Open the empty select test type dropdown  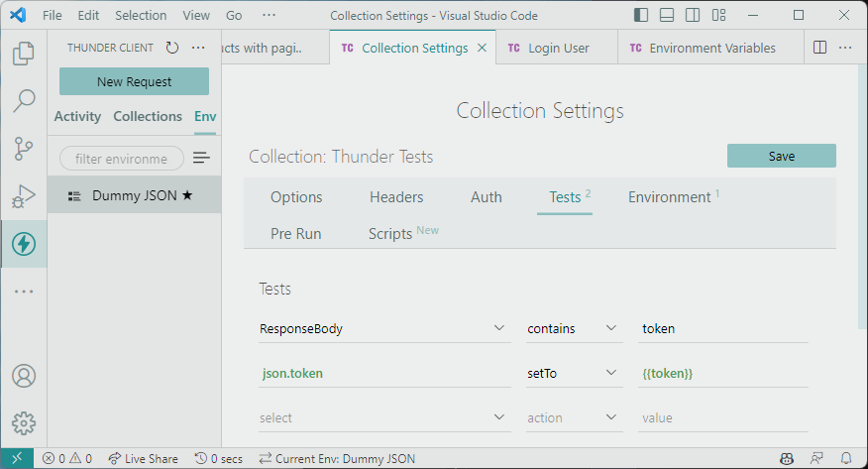pos(384,418)
